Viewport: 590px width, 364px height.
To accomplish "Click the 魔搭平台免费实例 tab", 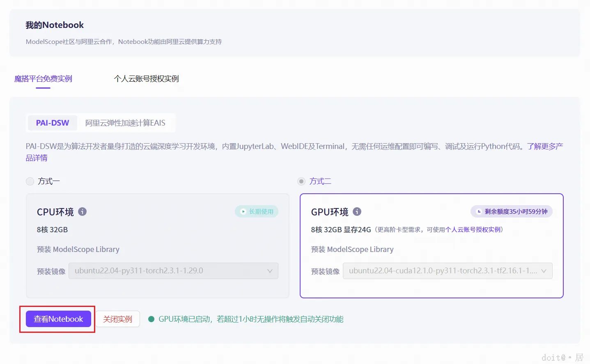I will tap(43, 79).
